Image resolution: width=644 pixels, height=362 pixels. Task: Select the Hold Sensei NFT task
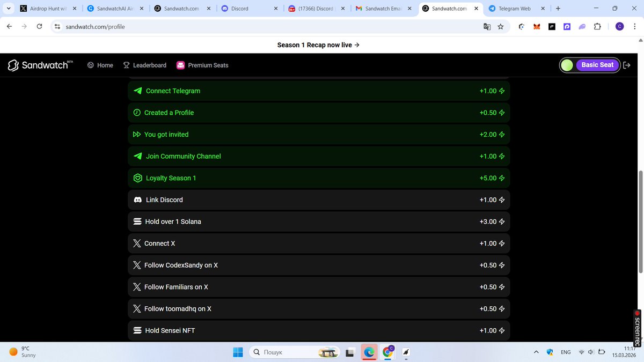click(319, 330)
